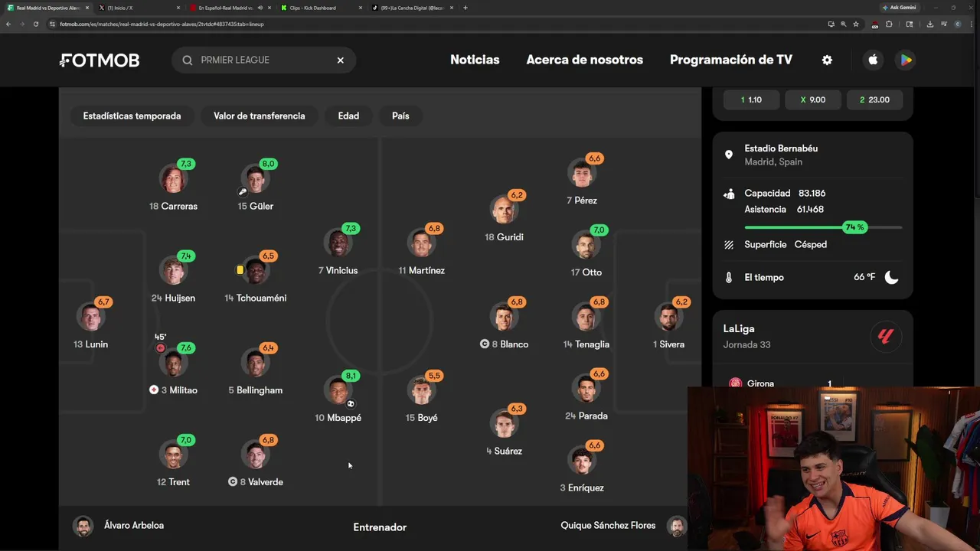Click Sivera goalkeeper photo
Screen dimensions: 980x551
[x=669, y=317]
